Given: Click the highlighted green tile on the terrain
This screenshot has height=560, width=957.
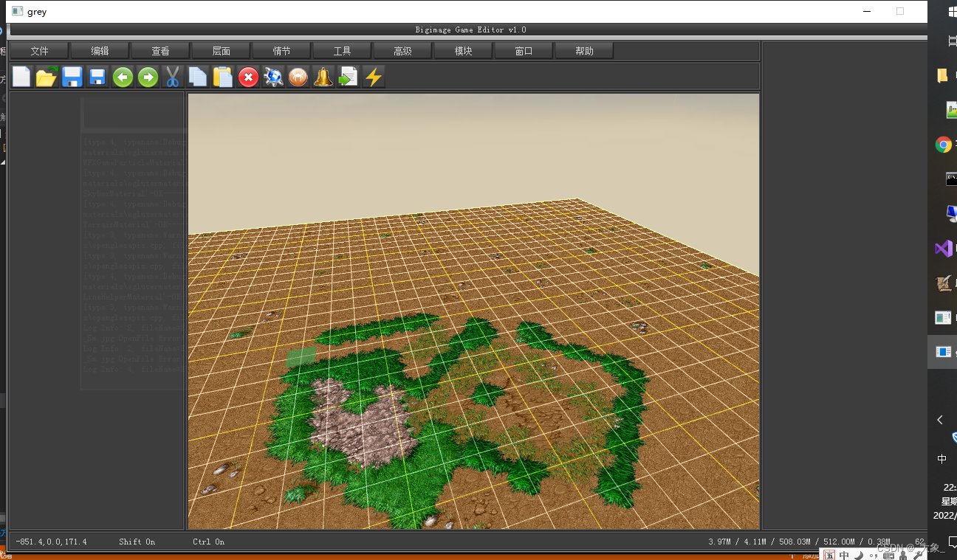Looking at the screenshot, I should [301, 358].
